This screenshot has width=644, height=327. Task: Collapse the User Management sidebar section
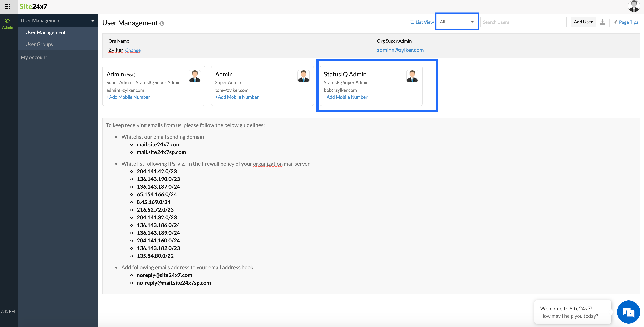(x=93, y=21)
